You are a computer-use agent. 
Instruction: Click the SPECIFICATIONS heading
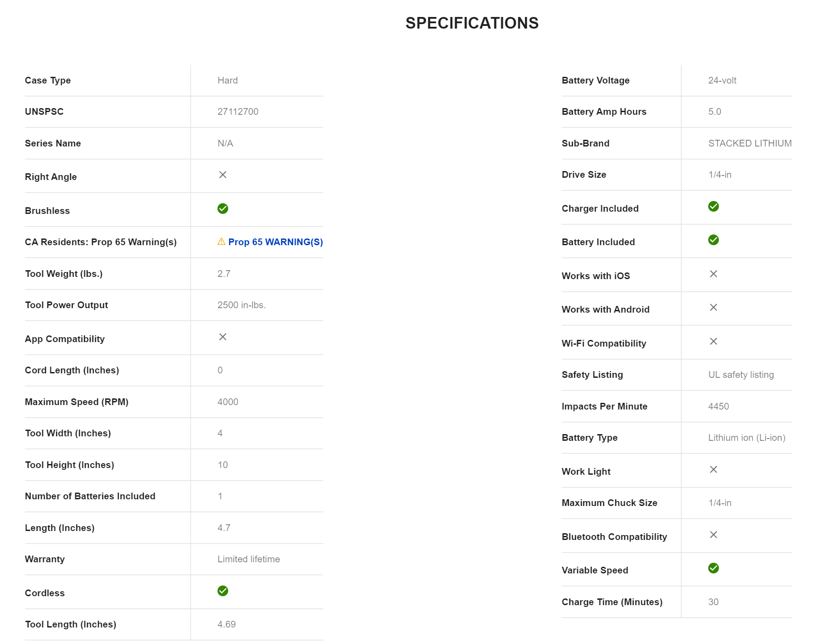(x=472, y=23)
